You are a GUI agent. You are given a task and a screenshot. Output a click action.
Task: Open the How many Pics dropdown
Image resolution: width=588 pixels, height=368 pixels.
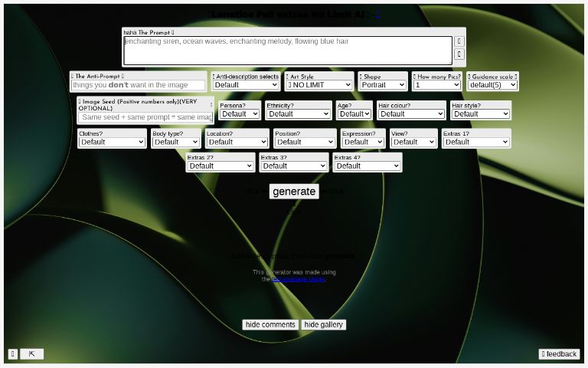coord(437,85)
